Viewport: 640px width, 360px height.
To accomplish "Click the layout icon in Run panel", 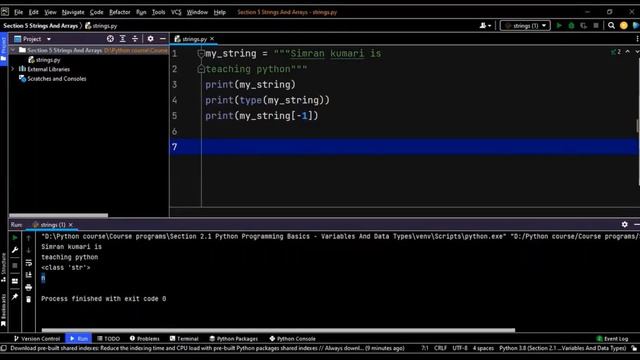I will (x=15, y=281).
